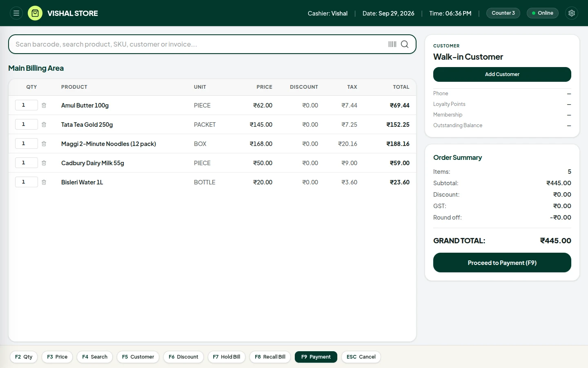Open the hamburger menu
This screenshot has width=588, height=368.
pos(16,13)
